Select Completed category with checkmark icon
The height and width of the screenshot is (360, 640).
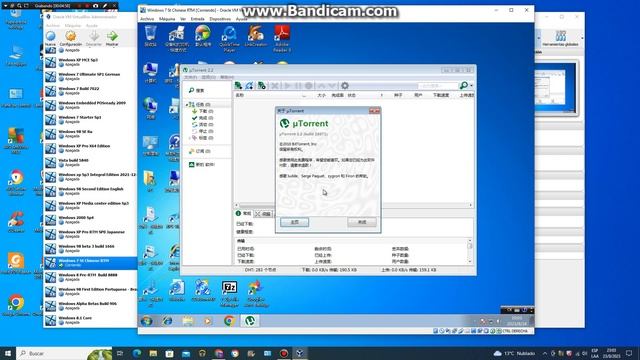point(202,118)
